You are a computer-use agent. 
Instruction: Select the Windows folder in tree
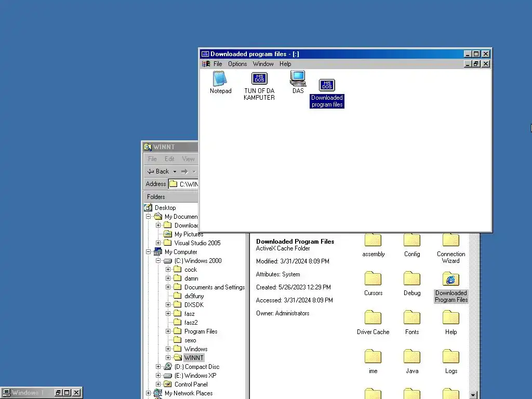point(196,349)
